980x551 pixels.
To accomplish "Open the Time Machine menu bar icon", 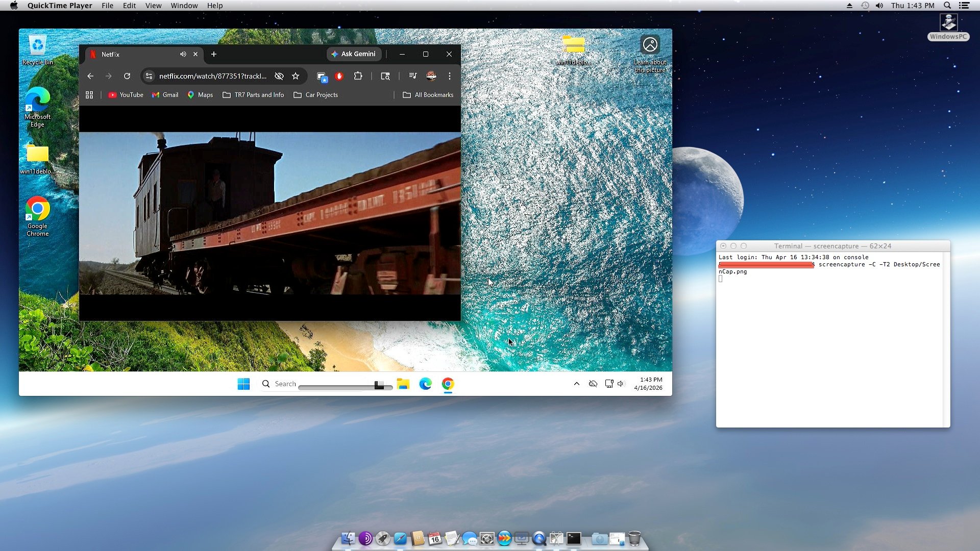I will (x=865, y=6).
